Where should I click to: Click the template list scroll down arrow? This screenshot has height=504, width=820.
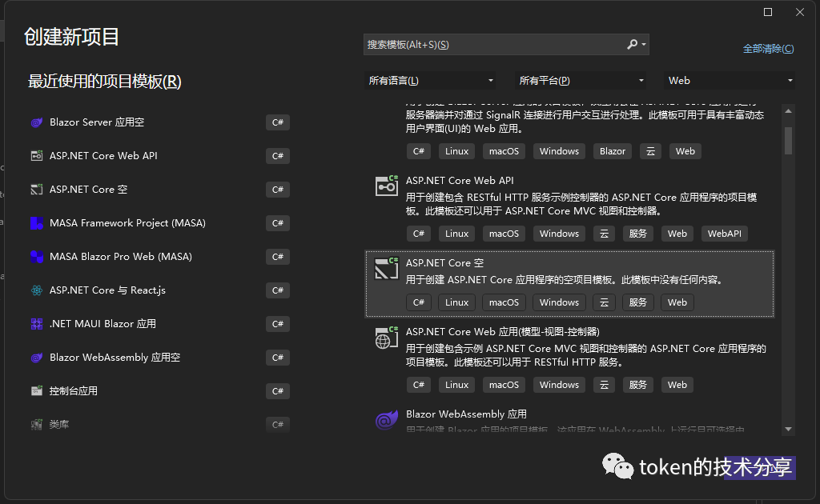(x=788, y=430)
